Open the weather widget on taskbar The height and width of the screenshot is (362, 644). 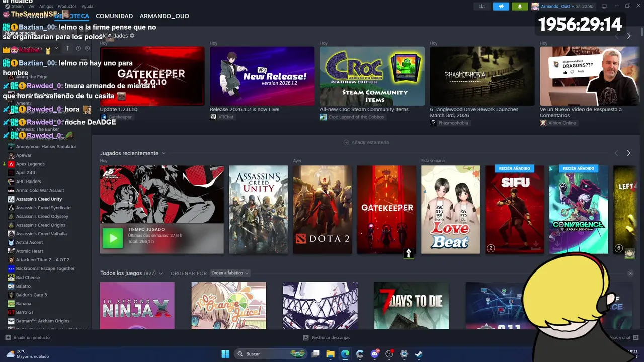(x=28, y=354)
